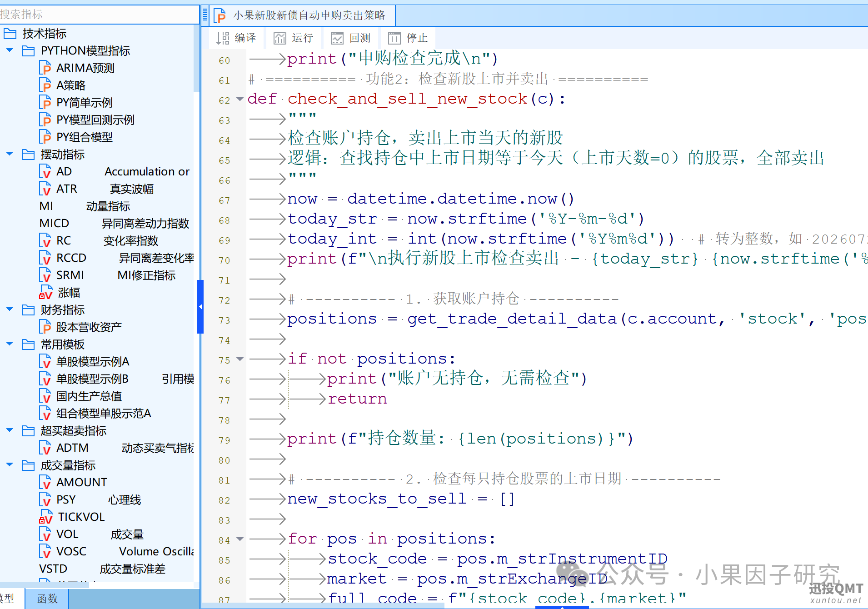The image size is (868, 609).
Task: Select the 涨幅 indicator entry
Action: pyautogui.click(x=60, y=293)
